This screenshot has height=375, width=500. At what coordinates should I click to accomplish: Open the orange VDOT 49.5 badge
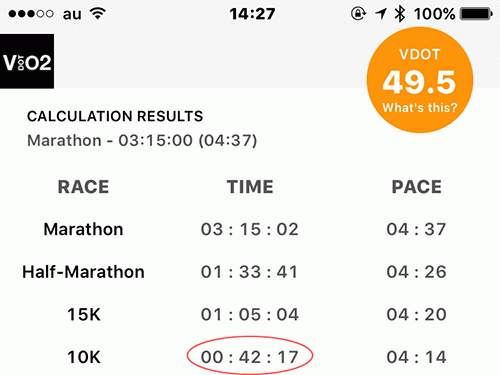pyautogui.click(x=420, y=80)
